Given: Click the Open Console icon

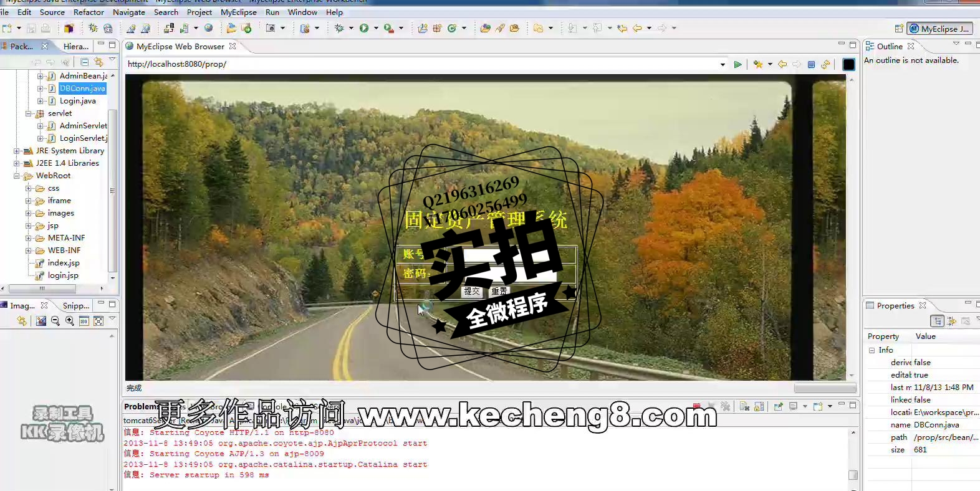Looking at the screenshot, I should tap(818, 406).
